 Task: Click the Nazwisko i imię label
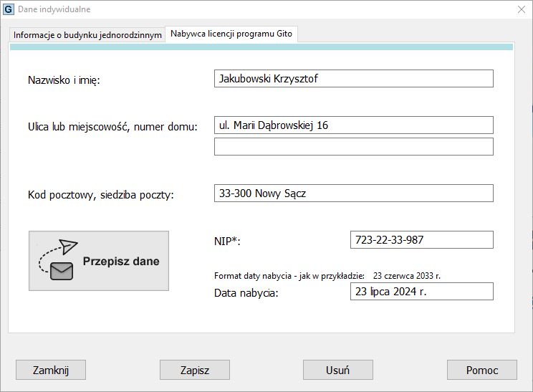coord(64,80)
